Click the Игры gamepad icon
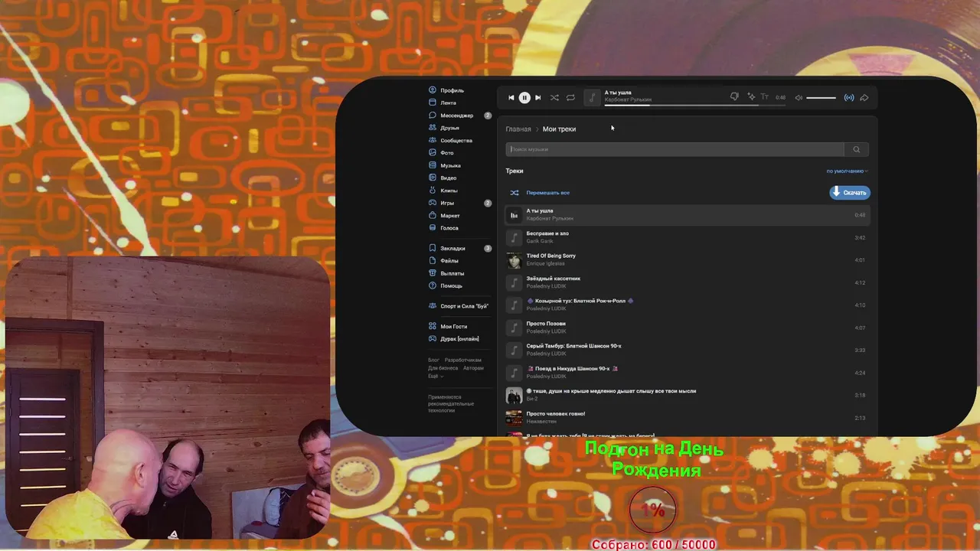Screen dimensions: 980x551 [433, 203]
